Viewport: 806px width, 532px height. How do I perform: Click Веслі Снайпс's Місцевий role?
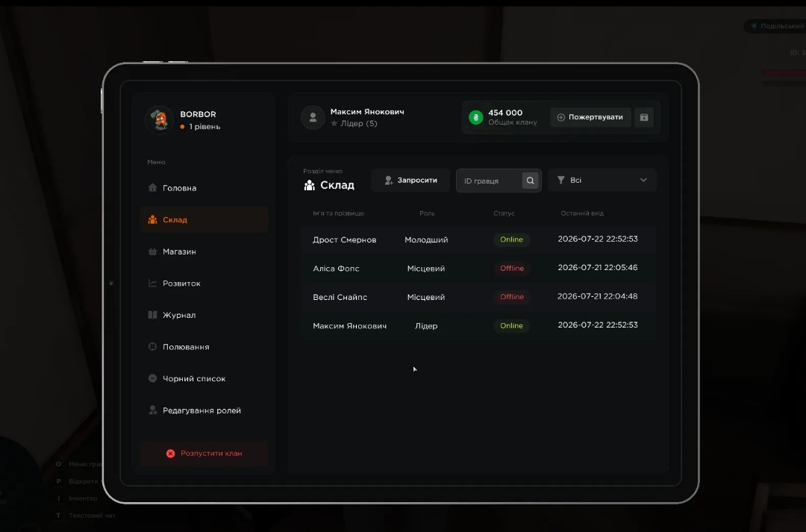point(426,297)
